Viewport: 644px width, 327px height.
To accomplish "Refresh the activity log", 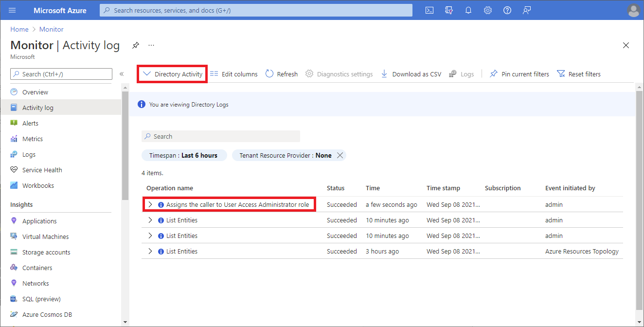I will coord(281,73).
